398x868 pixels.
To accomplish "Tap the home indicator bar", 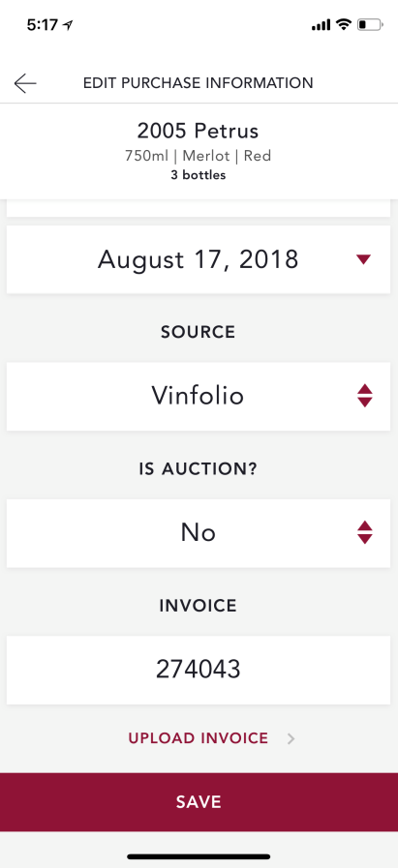I will coord(199,856).
